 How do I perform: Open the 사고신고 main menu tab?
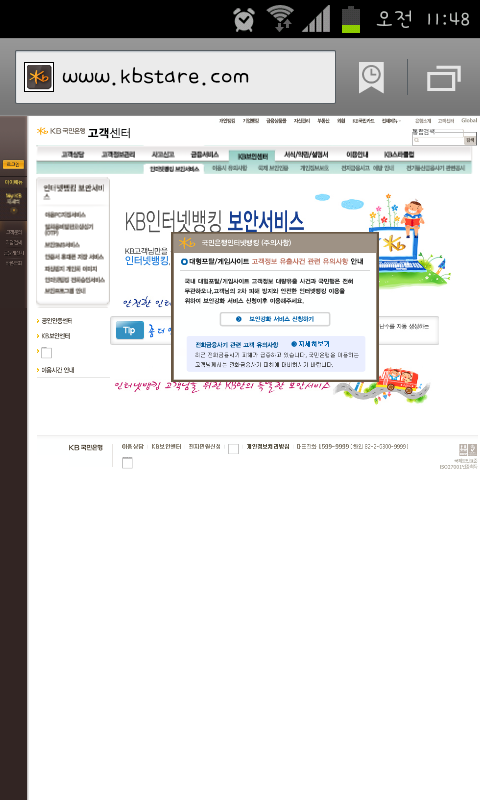coord(163,154)
